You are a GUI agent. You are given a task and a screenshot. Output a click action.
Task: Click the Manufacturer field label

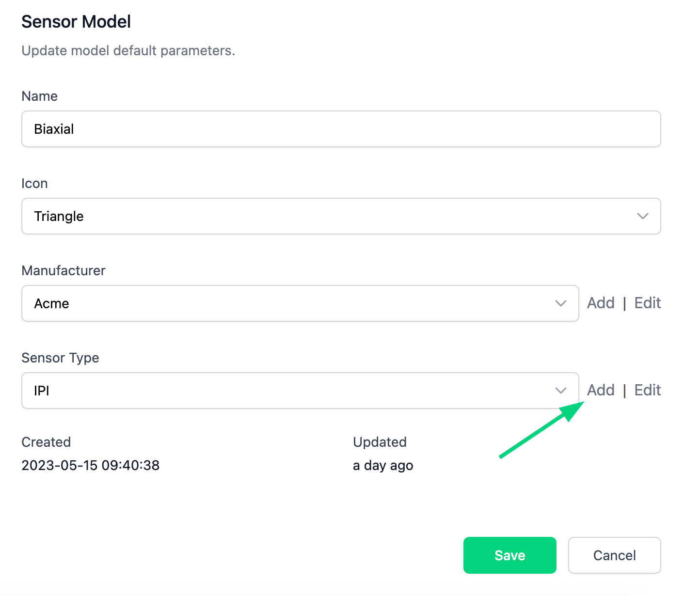[x=64, y=270]
